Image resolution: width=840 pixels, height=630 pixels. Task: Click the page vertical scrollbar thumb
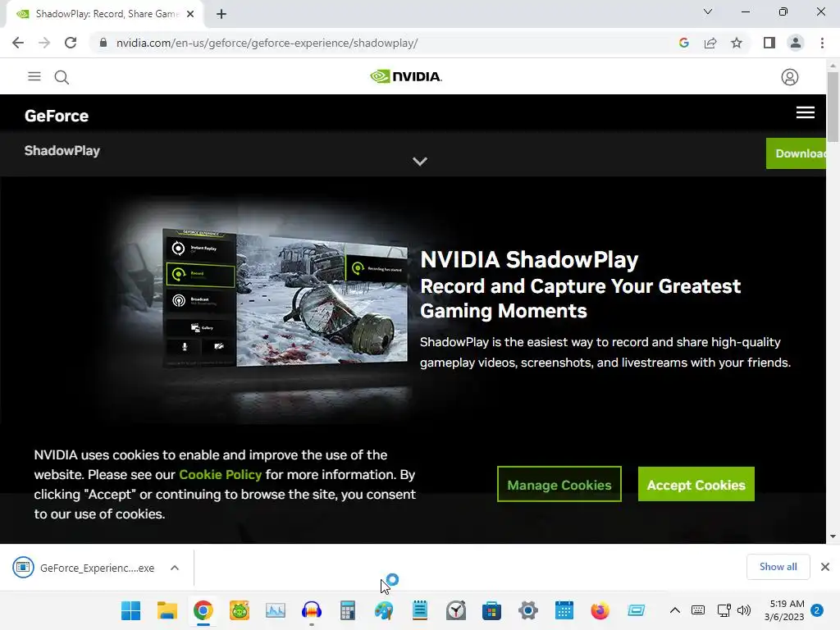[833, 107]
